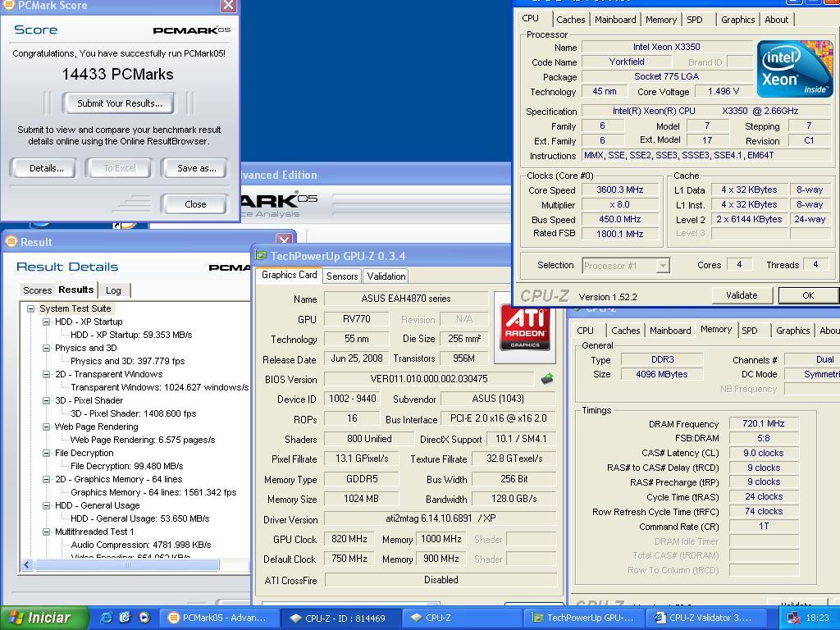Click OK button in CPU-Z
Image resolution: width=840 pixels, height=630 pixels.
808,295
